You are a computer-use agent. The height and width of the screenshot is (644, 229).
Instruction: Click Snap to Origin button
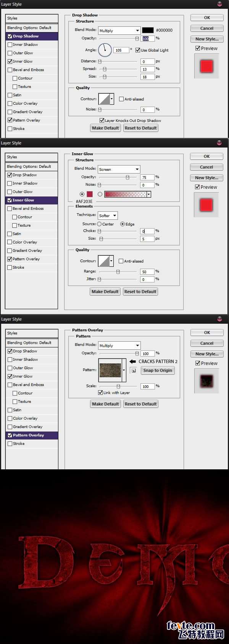click(158, 370)
